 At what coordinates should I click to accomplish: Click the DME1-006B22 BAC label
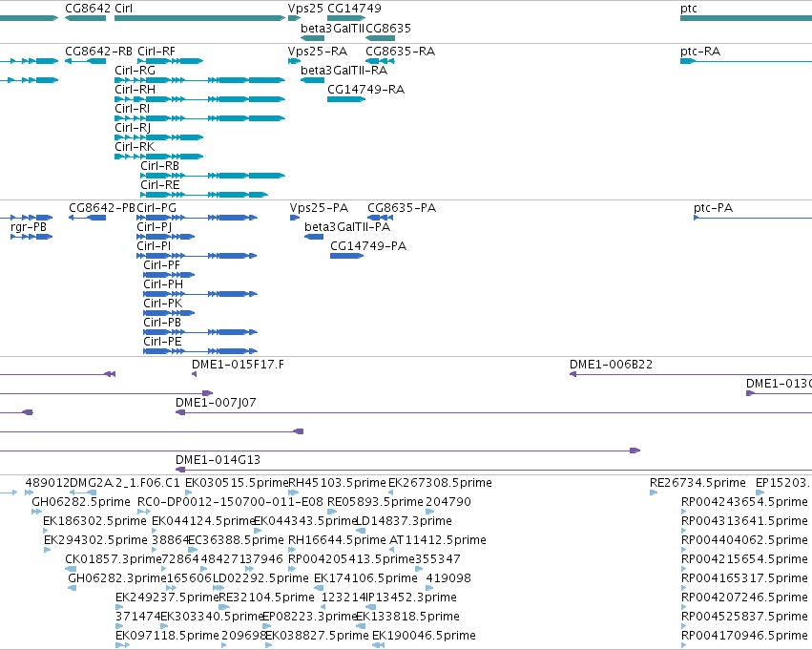pyautogui.click(x=611, y=365)
